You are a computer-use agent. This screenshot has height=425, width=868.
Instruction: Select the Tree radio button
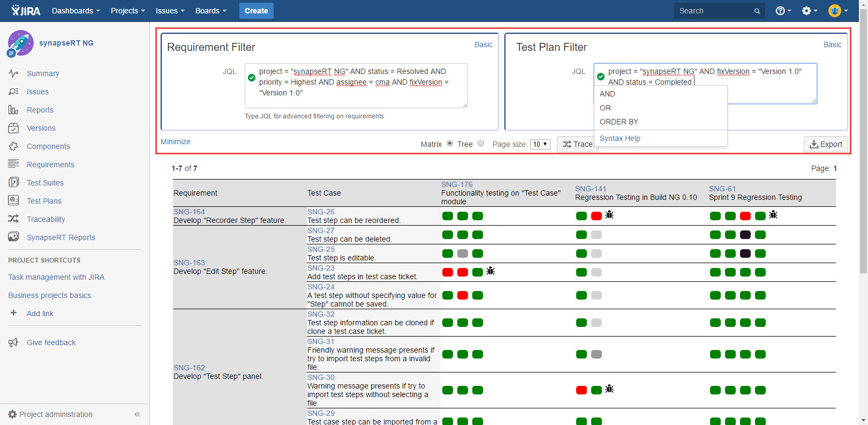pyautogui.click(x=481, y=143)
